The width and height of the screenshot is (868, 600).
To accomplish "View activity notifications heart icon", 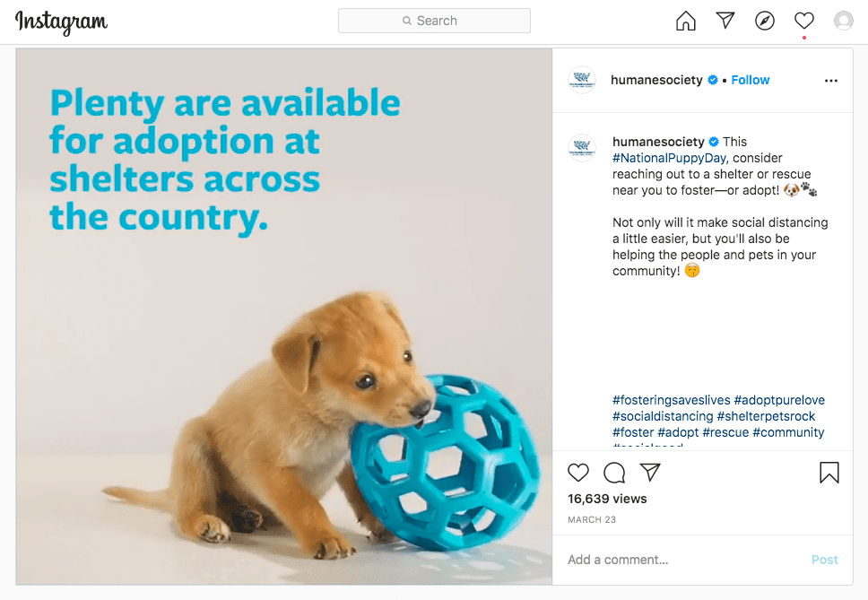I will click(x=803, y=21).
